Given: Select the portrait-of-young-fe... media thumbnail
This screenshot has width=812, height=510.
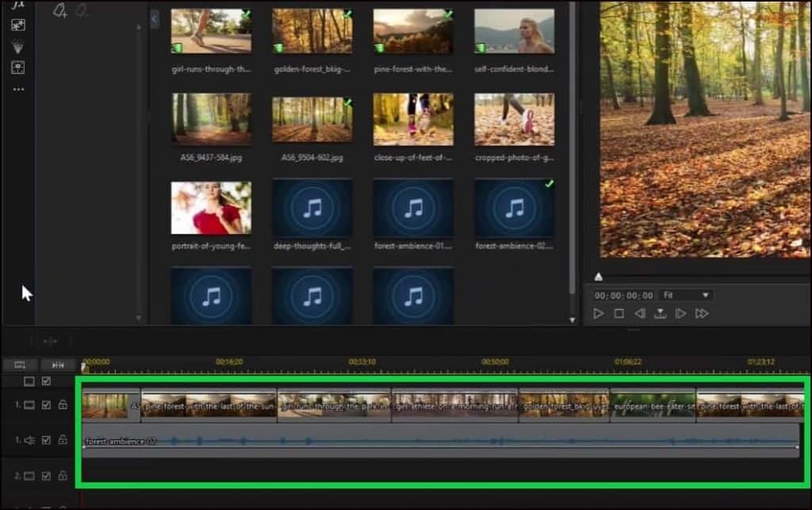Looking at the screenshot, I should tap(211, 208).
